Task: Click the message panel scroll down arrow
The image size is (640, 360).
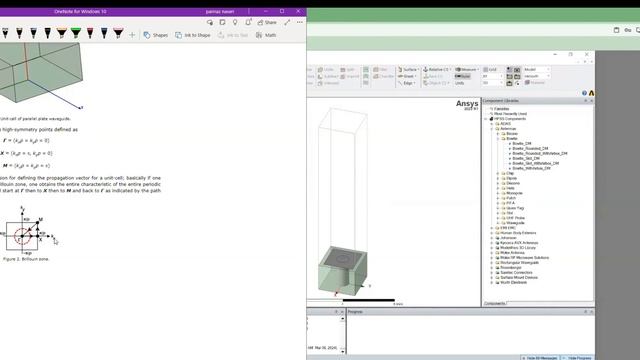Action: pyautogui.click(x=343, y=351)
